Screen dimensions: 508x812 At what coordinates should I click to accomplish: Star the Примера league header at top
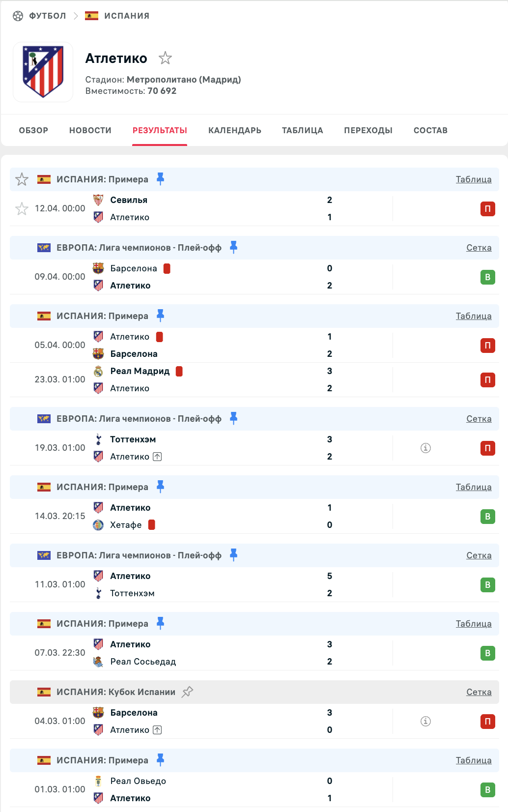pyautogui.click(x=22, y=179)
